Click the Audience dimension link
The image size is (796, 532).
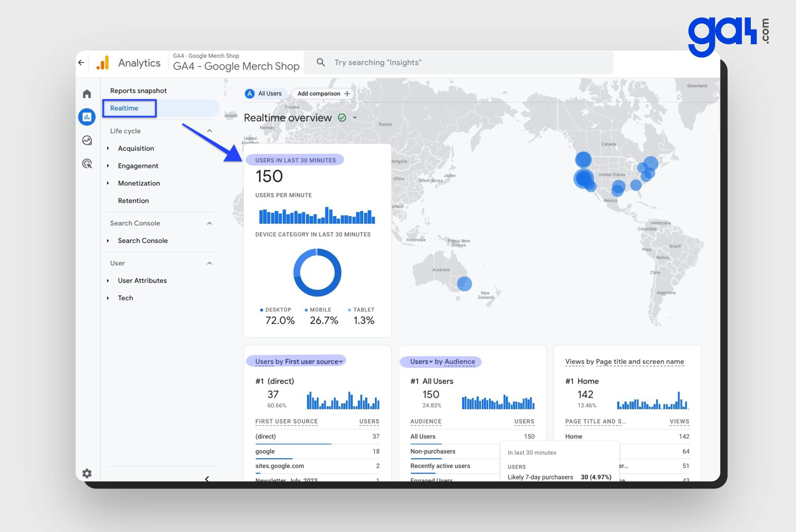click(459, 361)
